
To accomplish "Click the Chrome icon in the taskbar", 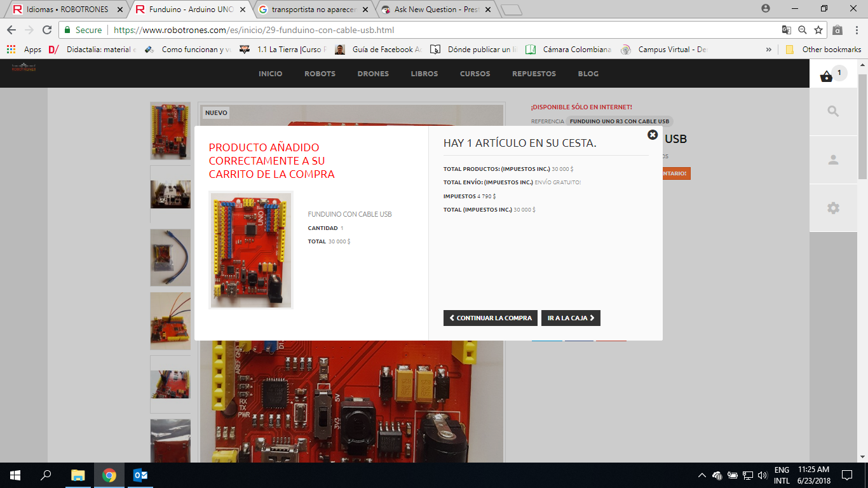I will coord(109,475).
